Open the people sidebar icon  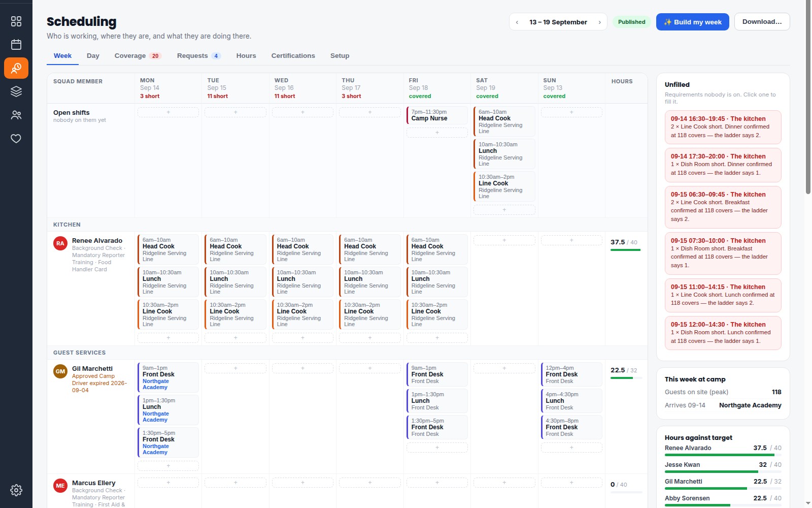click(16, 115)
